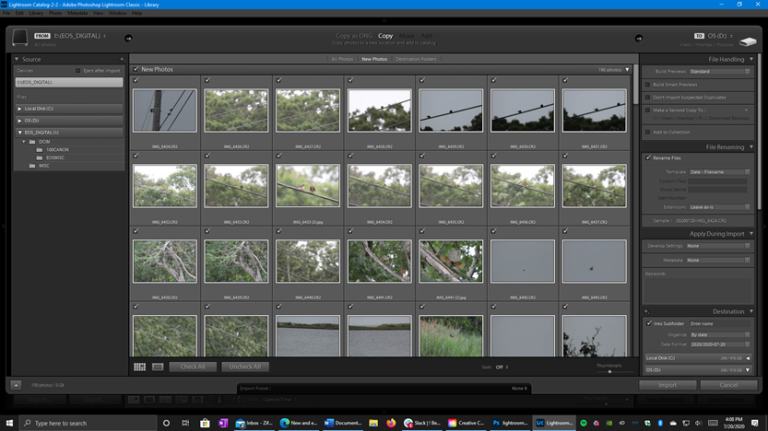Enable Make a Second Copy To
This screenshot has height=431, width=768.
pyautogui.click(x=648, y=110)
